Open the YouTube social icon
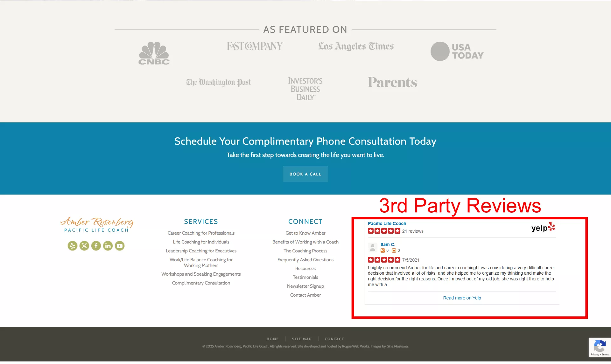This screenshot has height=364, width=611. coord(119,245)
